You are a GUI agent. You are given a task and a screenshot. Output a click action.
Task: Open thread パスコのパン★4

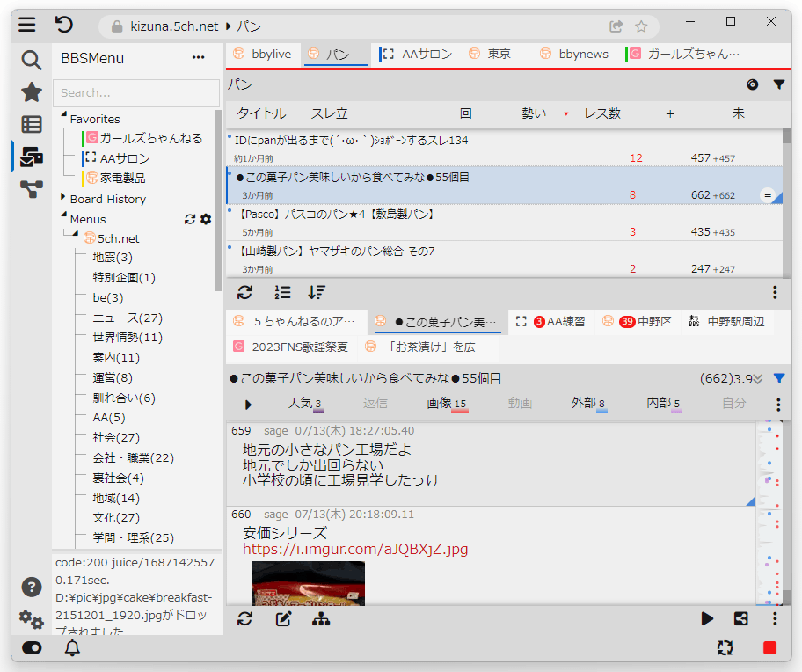click(504, 223)
